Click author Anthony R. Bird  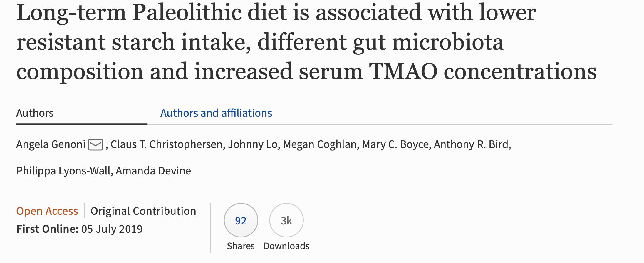[x=471, y=144]
